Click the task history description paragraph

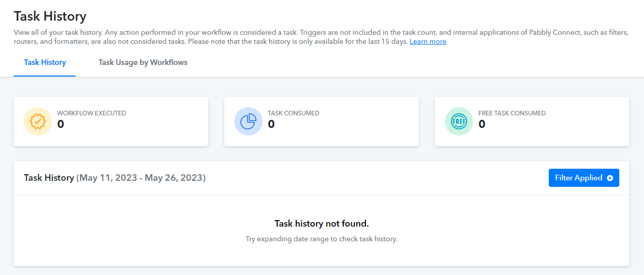(321, 37)
